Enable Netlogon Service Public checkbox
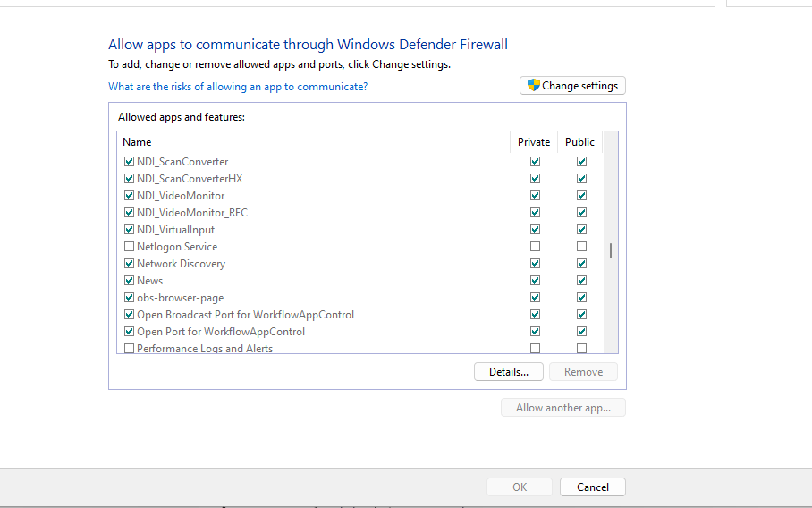The height and width of the screenshot is (508, 812). click(x=581, y=247)
